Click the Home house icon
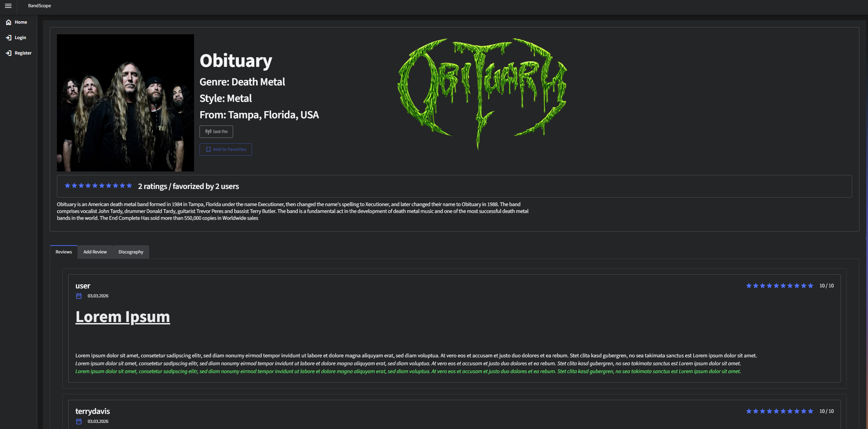Viewport: 868px width, 429px height. [x=9, y=22]
